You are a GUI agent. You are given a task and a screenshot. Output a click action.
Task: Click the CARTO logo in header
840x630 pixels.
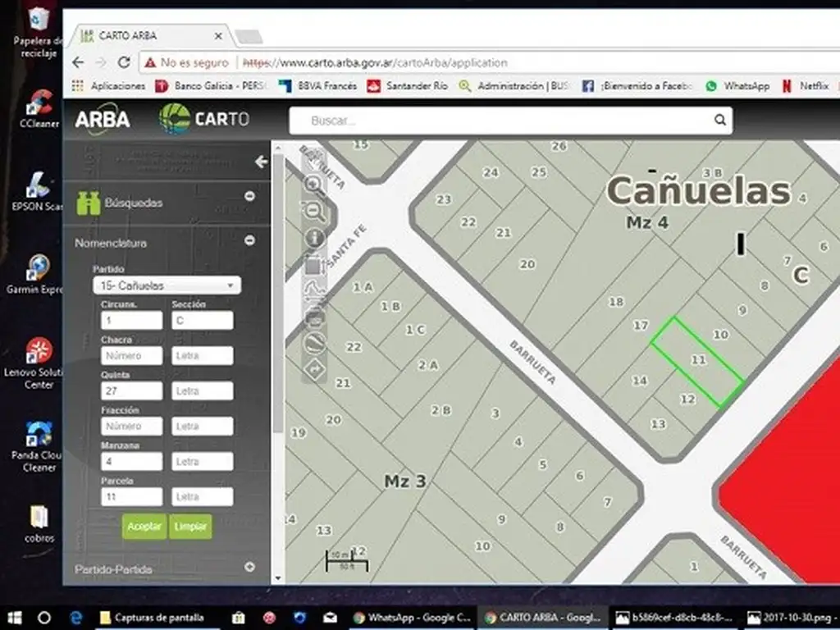pos(204,119)
